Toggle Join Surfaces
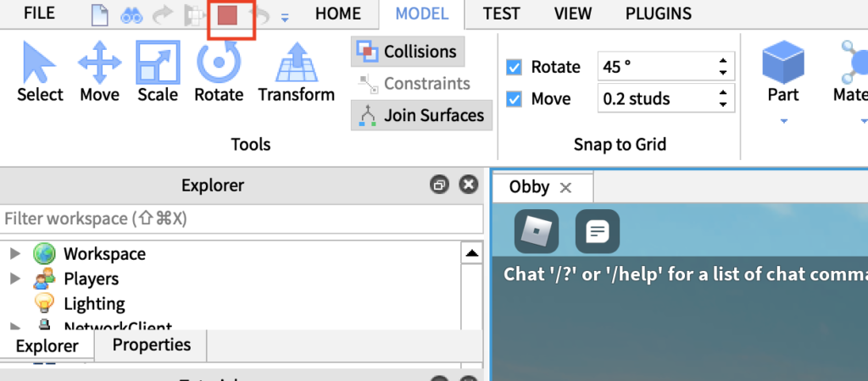Screen dimensions: 868x381 click(x=422, y=115)
